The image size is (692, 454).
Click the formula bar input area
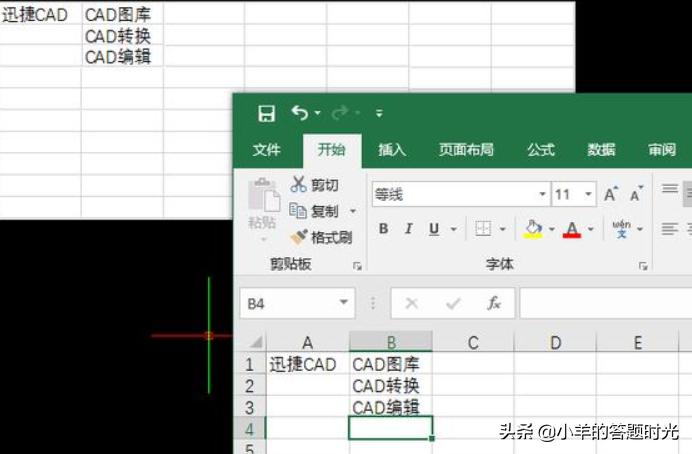click(x=606, y=303)
